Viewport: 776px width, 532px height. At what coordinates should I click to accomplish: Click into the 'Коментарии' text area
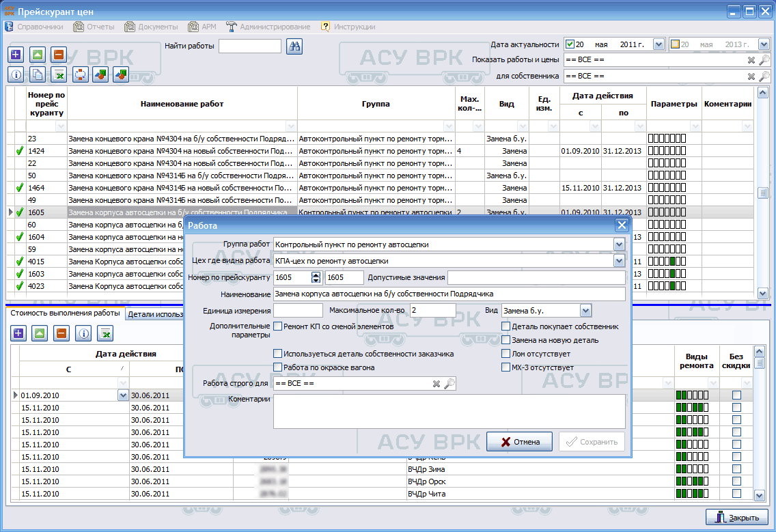[449, 411]
